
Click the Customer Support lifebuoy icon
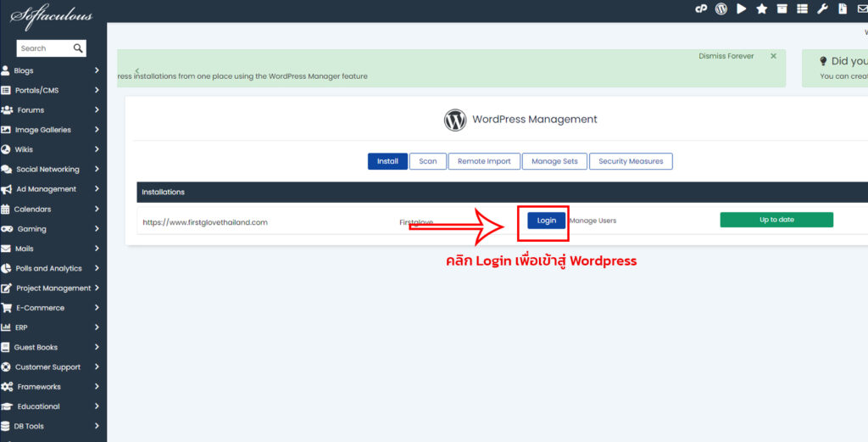[6, 366]
